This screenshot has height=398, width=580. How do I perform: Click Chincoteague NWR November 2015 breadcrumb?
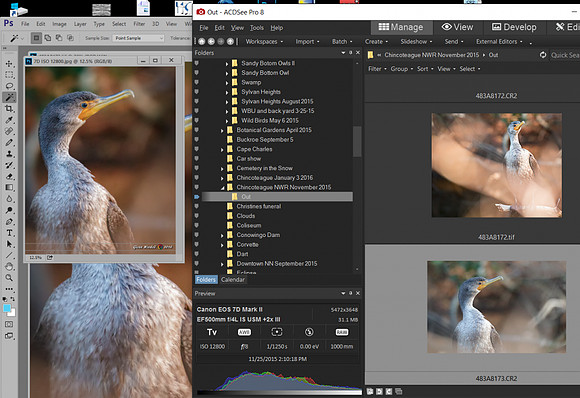pyautogui.click(x=431, y=55)
